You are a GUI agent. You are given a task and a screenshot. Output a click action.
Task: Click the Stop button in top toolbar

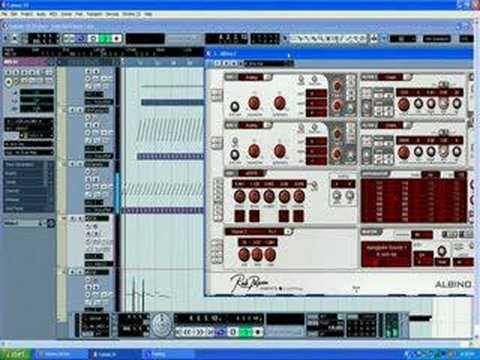click(94, 39)
